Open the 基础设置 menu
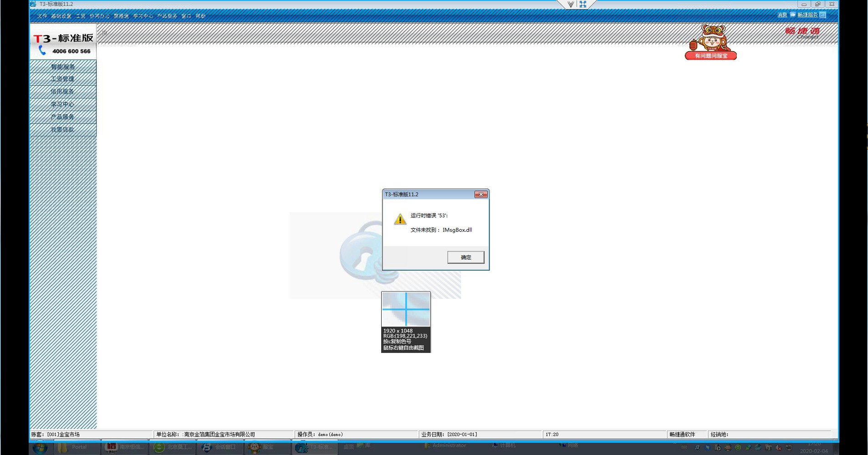The width and height of the screenshot is (868, 455). 61,16
